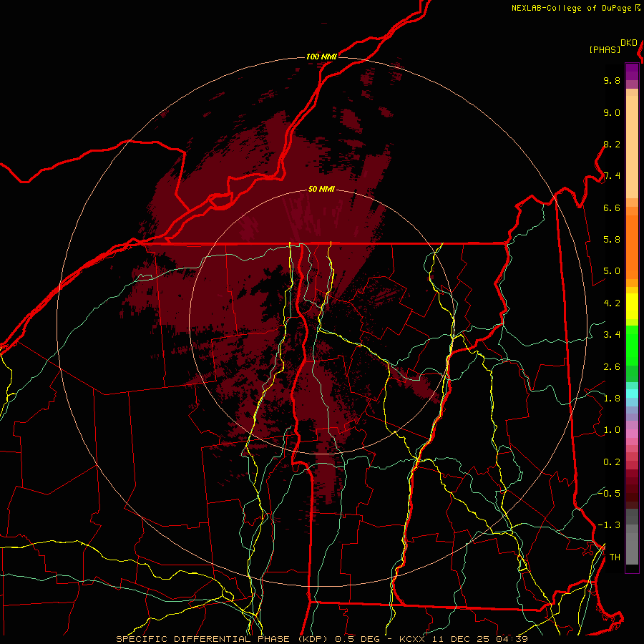Click the DKD legend title
Image resolution: width=644 pixels, height=644 pixels.
(629, 43)
